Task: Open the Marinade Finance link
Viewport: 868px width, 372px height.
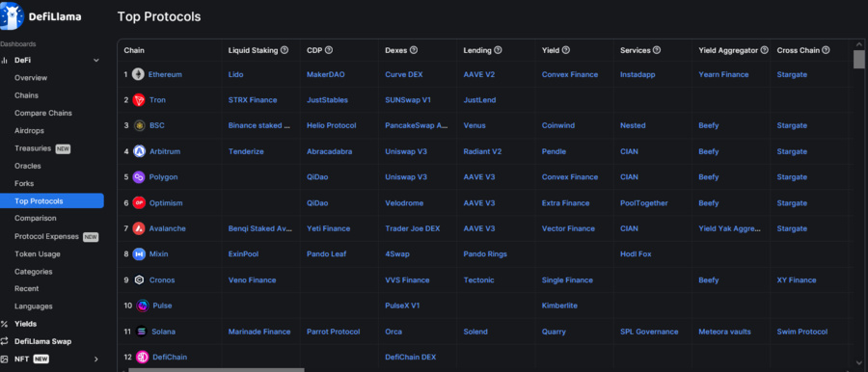Action: tap(259, 332)
